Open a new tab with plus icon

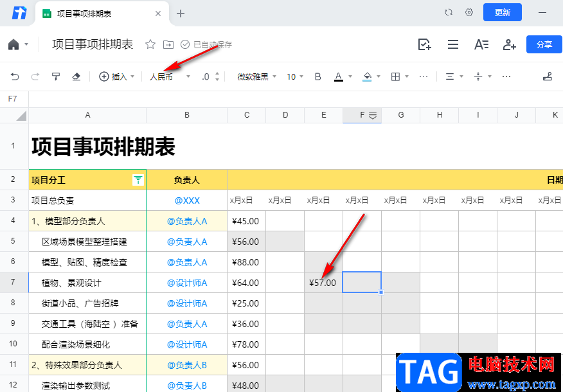(181, 13)
